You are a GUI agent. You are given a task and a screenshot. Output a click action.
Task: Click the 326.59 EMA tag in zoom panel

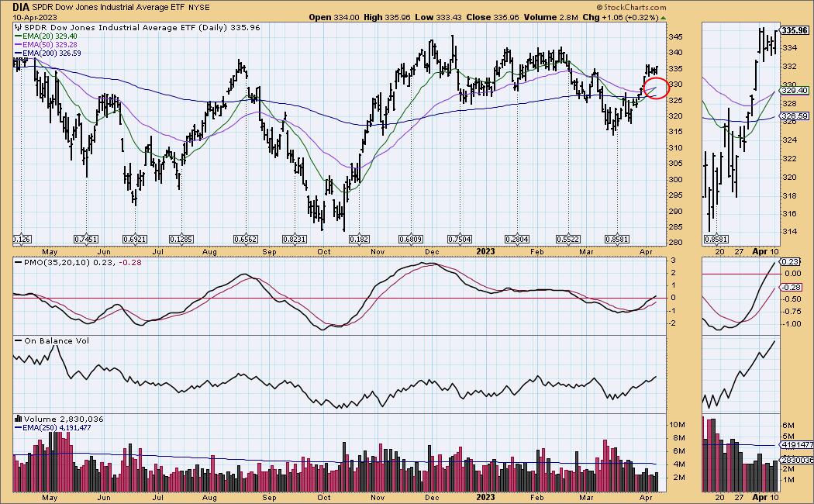click(795, 116)
